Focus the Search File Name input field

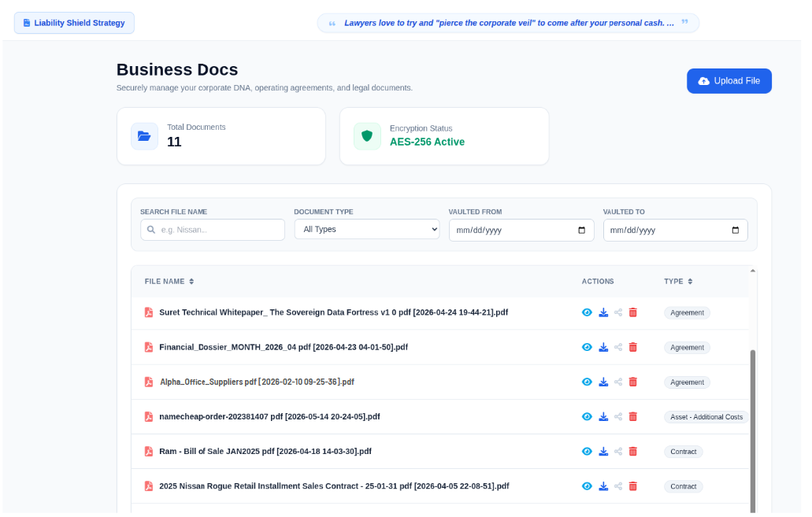pos(213,230)
